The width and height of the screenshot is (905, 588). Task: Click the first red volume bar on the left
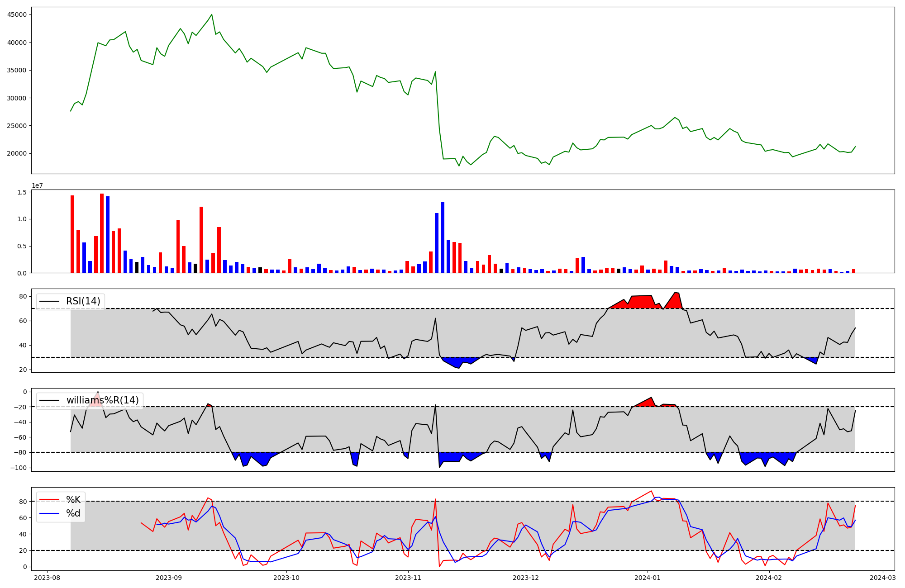click(x=72, y=234)
